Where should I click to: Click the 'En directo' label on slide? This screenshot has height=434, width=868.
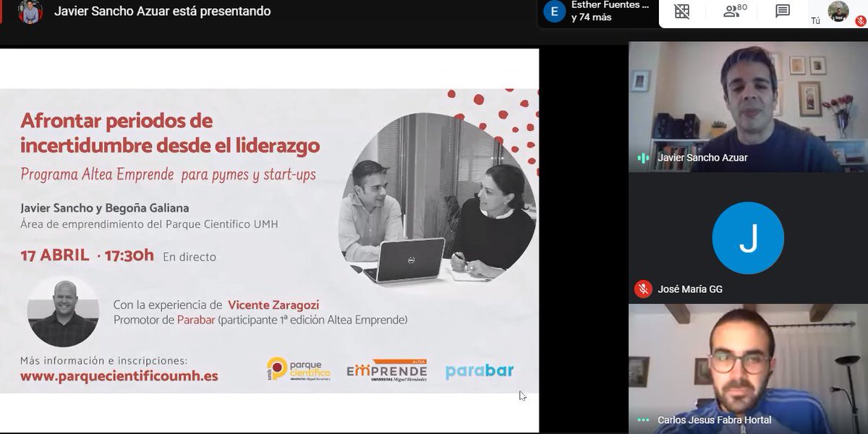190,257
